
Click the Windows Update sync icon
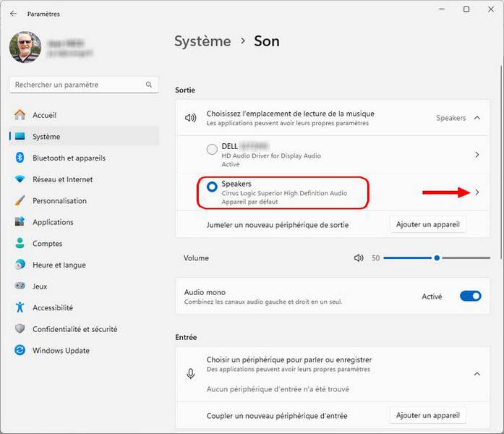click(20, 350)
